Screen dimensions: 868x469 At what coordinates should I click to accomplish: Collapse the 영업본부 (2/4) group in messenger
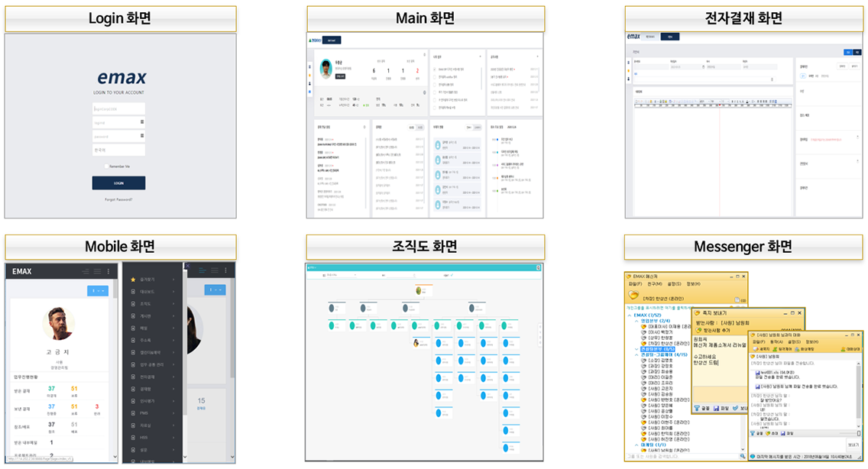tap(636, 321)
